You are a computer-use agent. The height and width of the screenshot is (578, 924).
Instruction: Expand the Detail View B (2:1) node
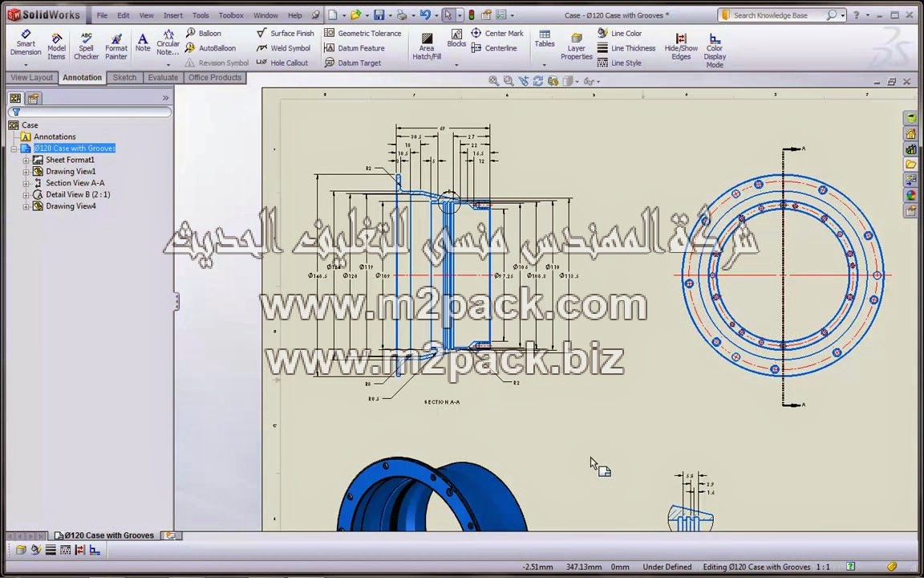click(26, 194)
